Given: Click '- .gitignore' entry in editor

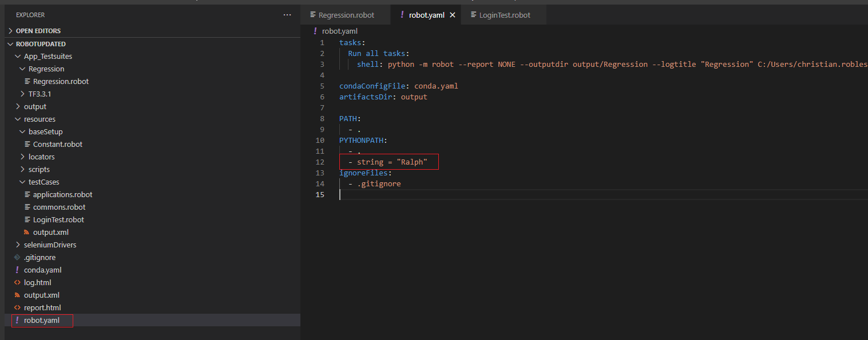Looking at the screenshot, I should (x=375, y=183).
